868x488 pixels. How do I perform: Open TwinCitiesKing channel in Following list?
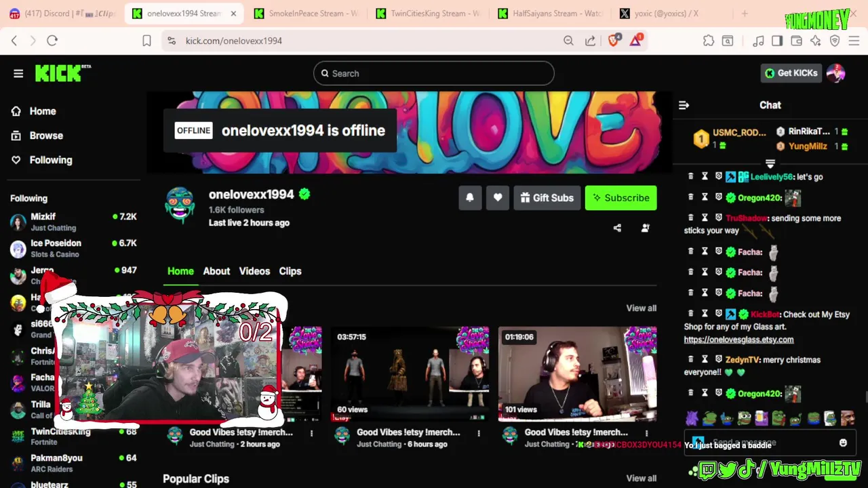(x=73, y=436)
